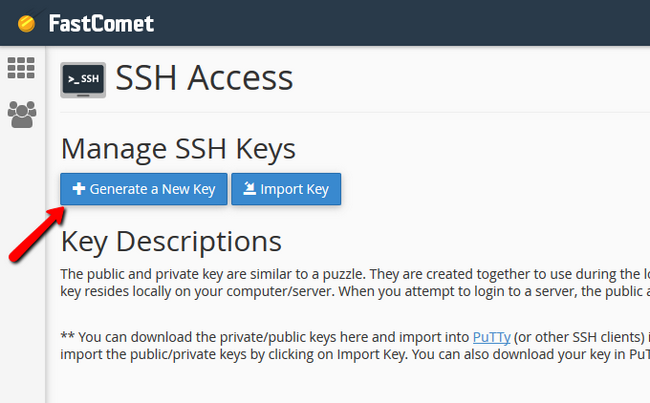The image size is (650, 403).
Task: Click the sentence starting "The public and private key"
Action: (350, 274)
